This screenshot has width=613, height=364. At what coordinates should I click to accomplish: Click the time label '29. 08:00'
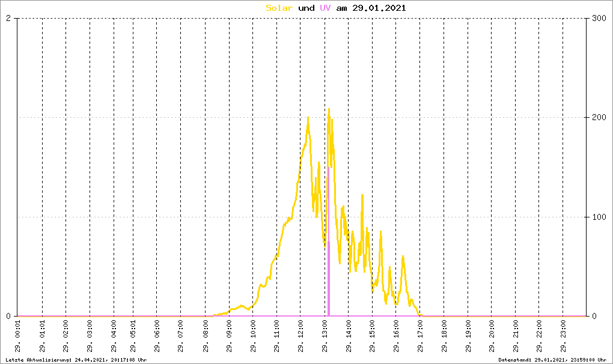(x=206, y=336)
